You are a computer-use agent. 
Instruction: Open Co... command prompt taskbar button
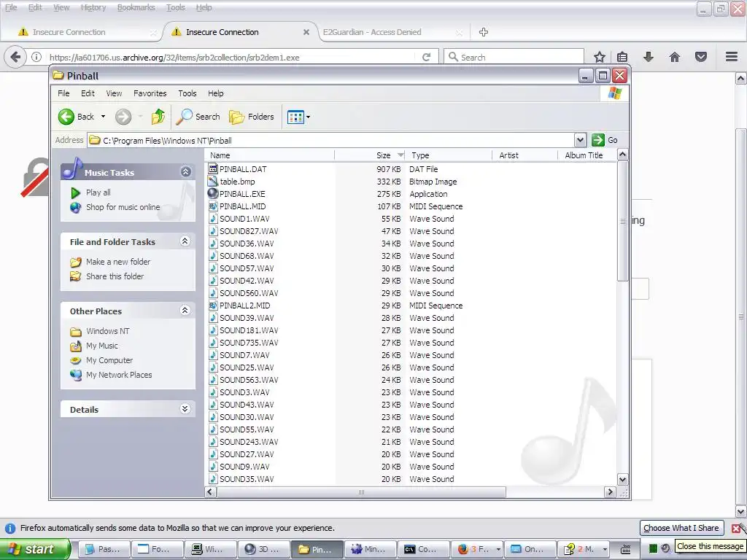[x=424, y=549]
